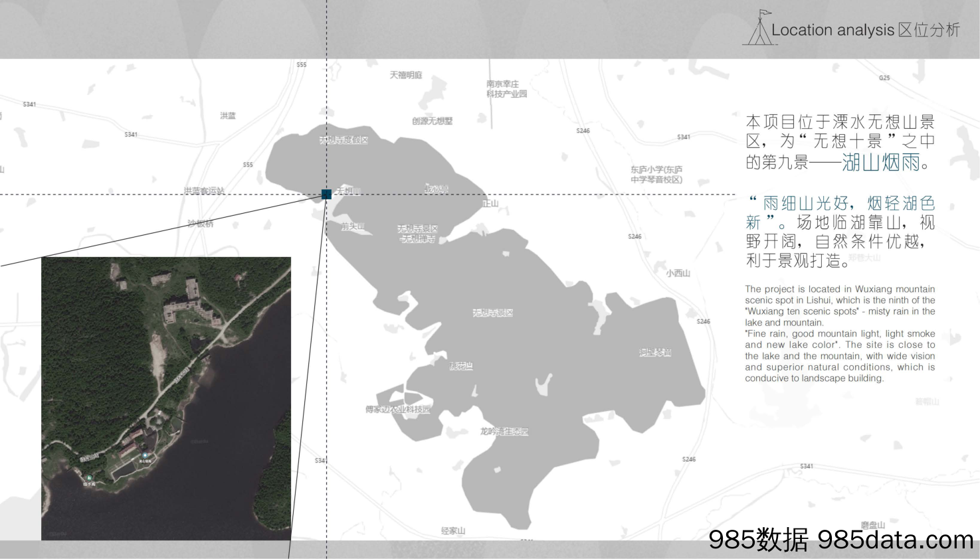The width and height of the screenshot is (980, 559).
Task: Click the '前头山' map label
Action: coord(353,226)
